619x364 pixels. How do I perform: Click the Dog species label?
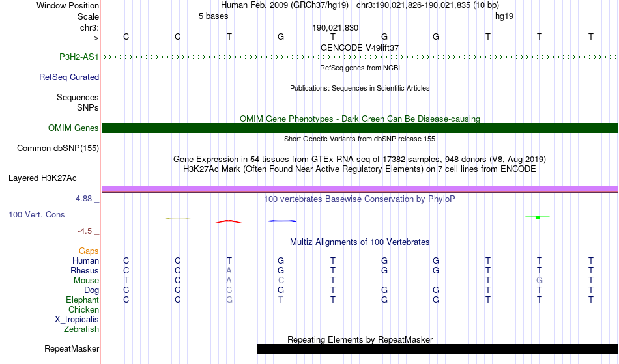(x=92, y=290)
